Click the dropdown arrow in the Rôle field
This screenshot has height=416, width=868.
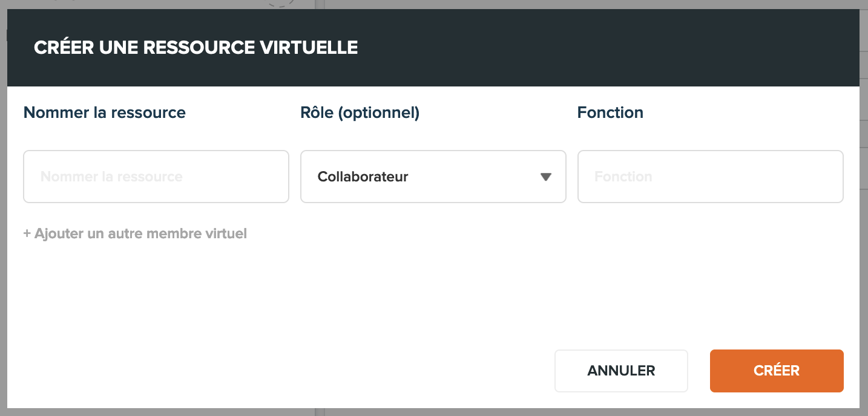tap(545, 177)
